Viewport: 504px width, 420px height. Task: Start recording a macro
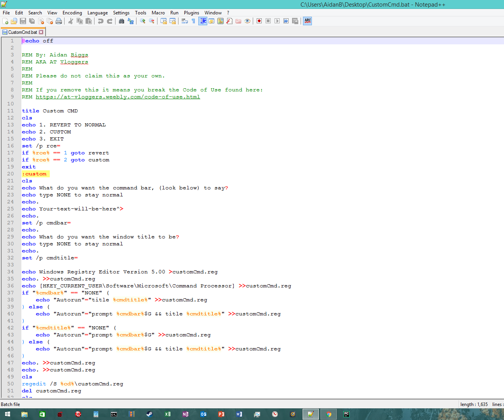(259, 21)
